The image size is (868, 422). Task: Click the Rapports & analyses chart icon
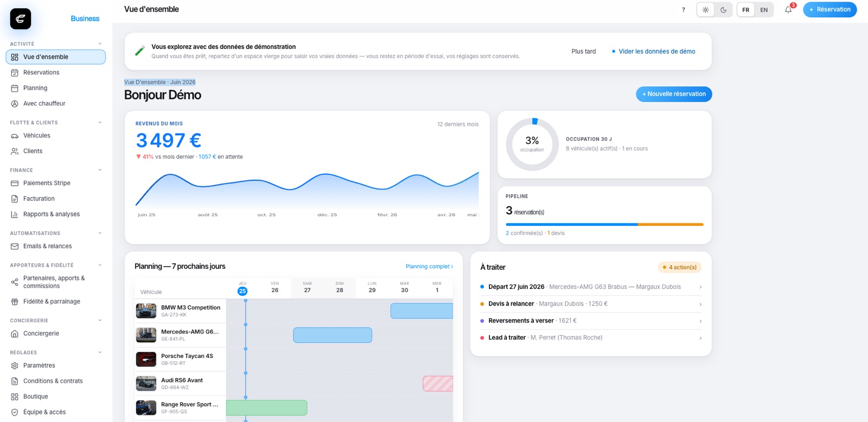15,215
